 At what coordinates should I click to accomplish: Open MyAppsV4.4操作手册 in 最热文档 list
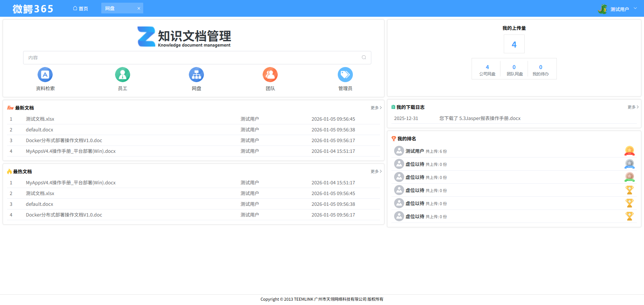[x=70, y=183]
